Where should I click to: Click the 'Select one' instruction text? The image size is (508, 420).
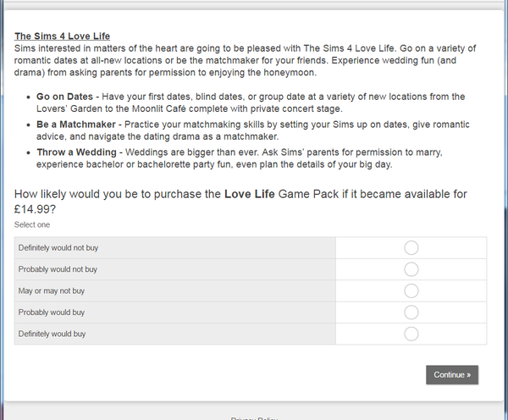click(x=32, y=224)
